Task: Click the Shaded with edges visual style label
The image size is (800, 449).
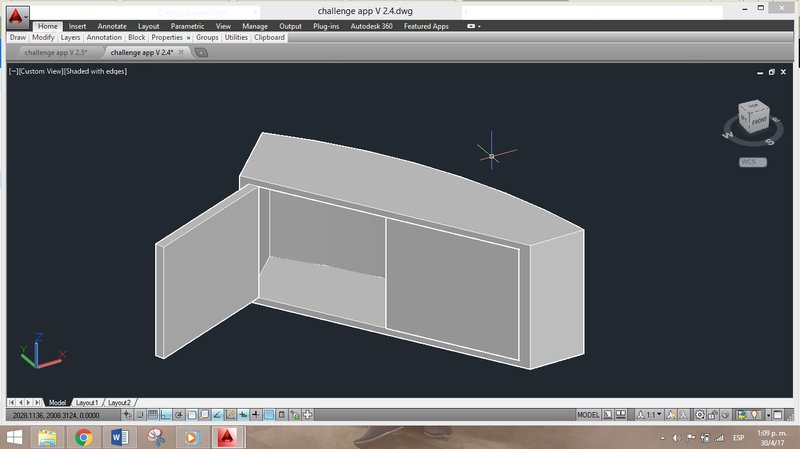Action: (96, 72)
